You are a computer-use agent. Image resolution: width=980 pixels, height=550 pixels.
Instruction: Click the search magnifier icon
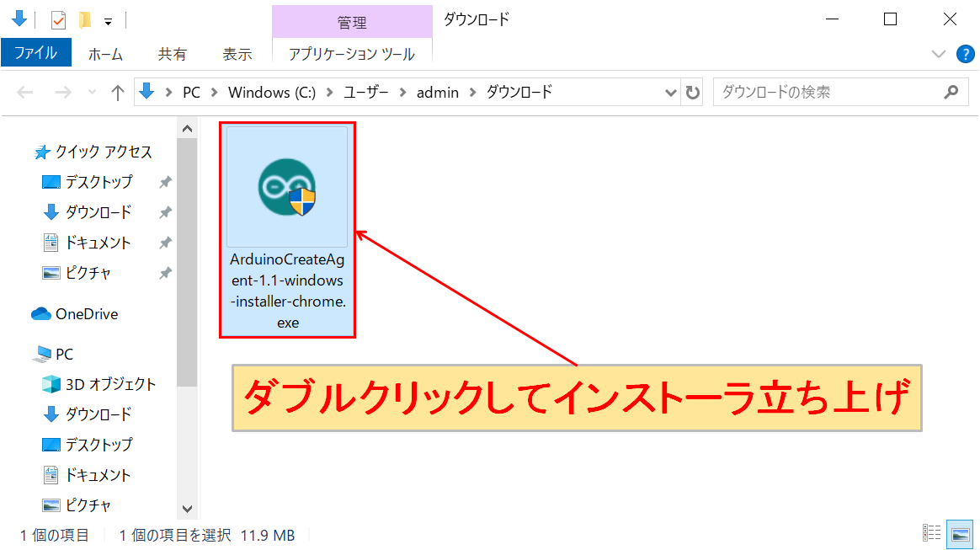tap(951, 92)
